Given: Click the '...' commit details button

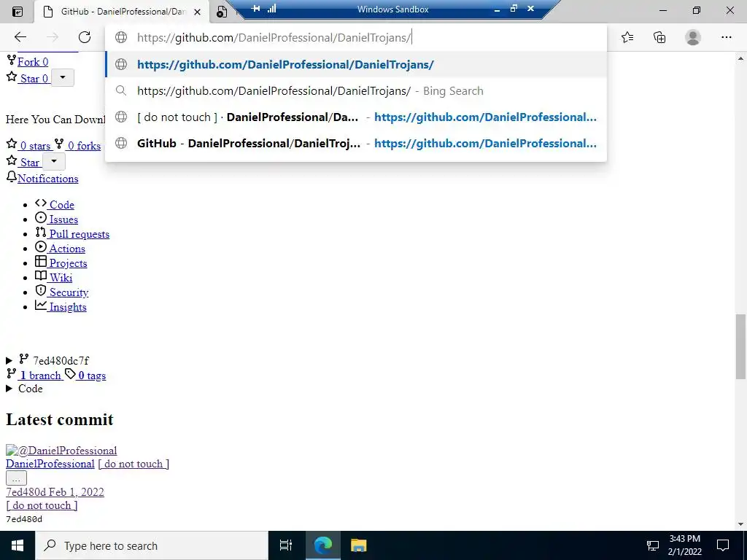Looking at the screenshot, I should pos(16,478).
